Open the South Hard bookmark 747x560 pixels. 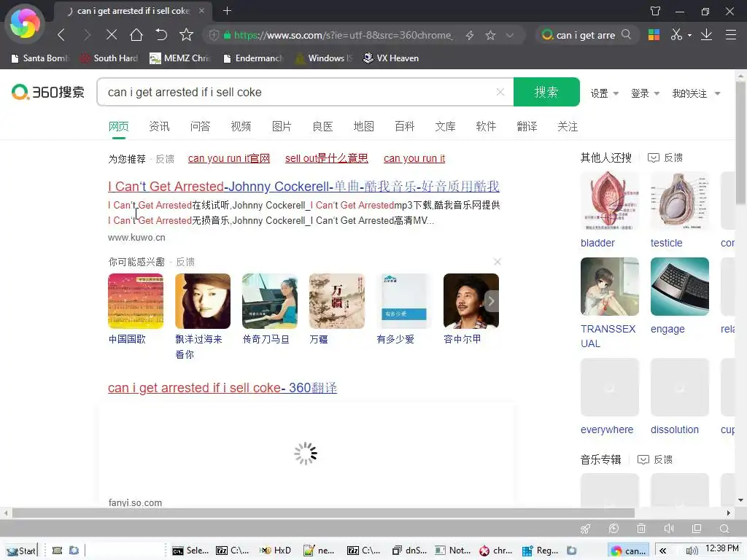[109, 58]
